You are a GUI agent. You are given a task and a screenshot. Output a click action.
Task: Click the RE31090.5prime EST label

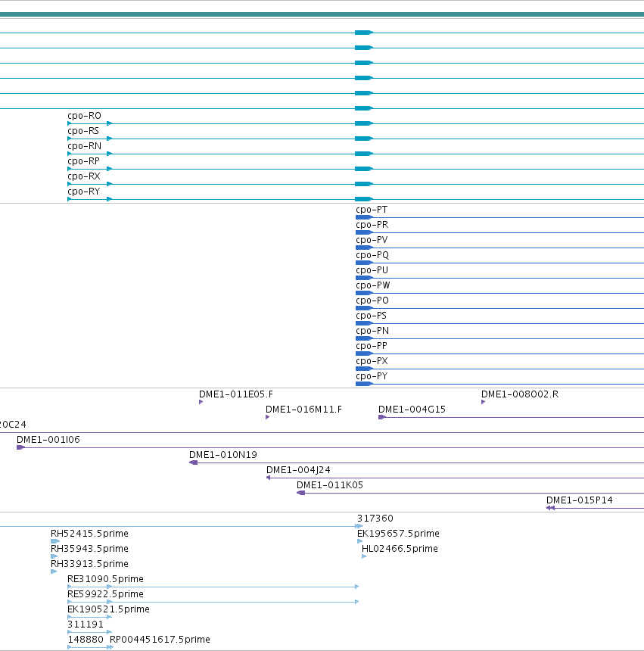click(x=105, y=579)
